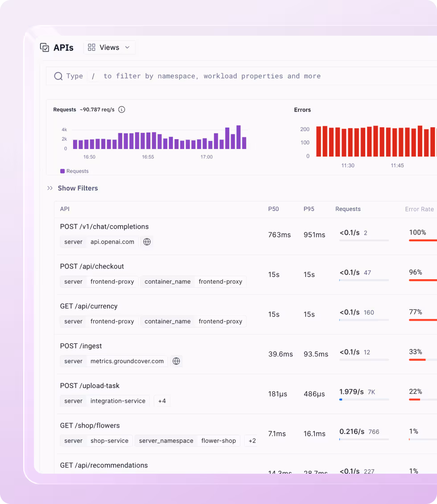Click the Views grid icon
This screenshot has width=437, height=504.
[92, 48]
